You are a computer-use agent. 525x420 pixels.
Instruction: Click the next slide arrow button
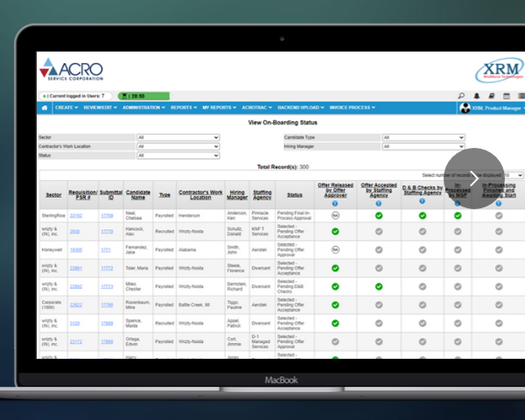474,178
